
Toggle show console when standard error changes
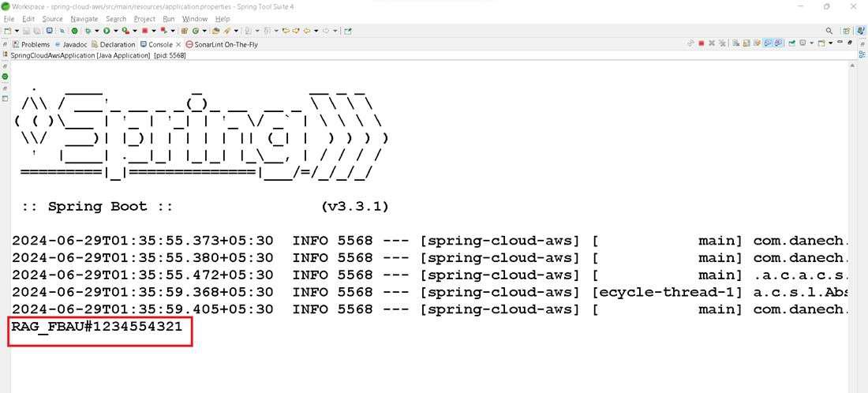coord(778,43)
